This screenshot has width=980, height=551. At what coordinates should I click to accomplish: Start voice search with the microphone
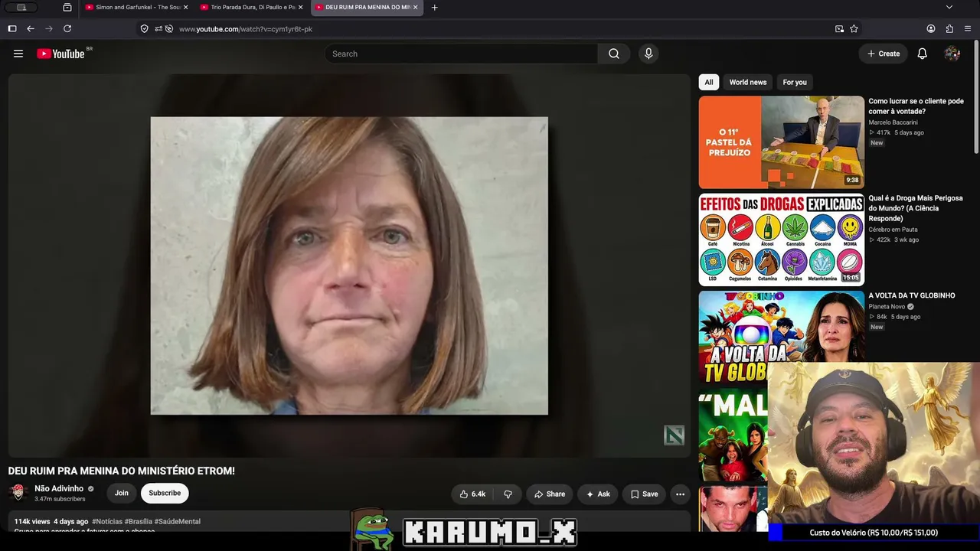pyautogui.click(x=648, y=54)
